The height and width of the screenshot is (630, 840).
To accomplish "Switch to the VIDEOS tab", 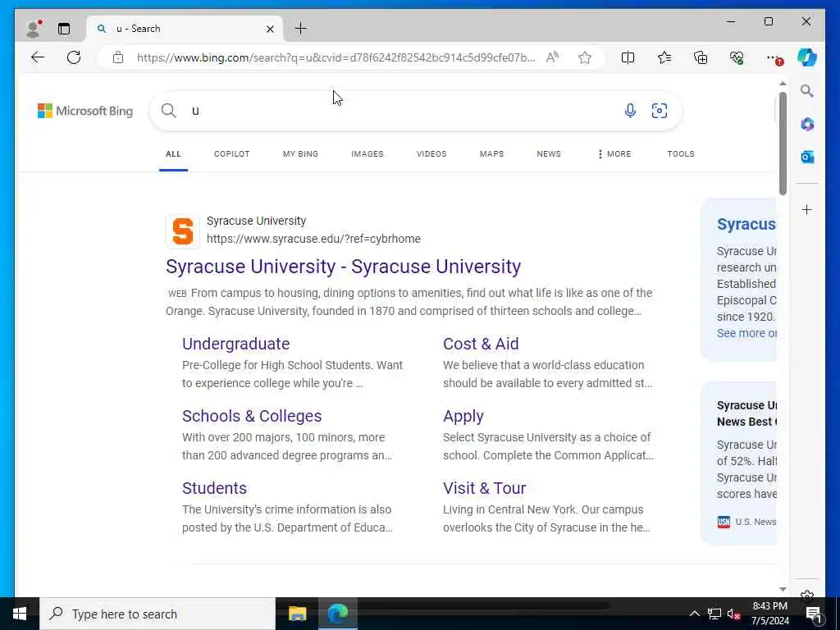I will coord(431,153).
